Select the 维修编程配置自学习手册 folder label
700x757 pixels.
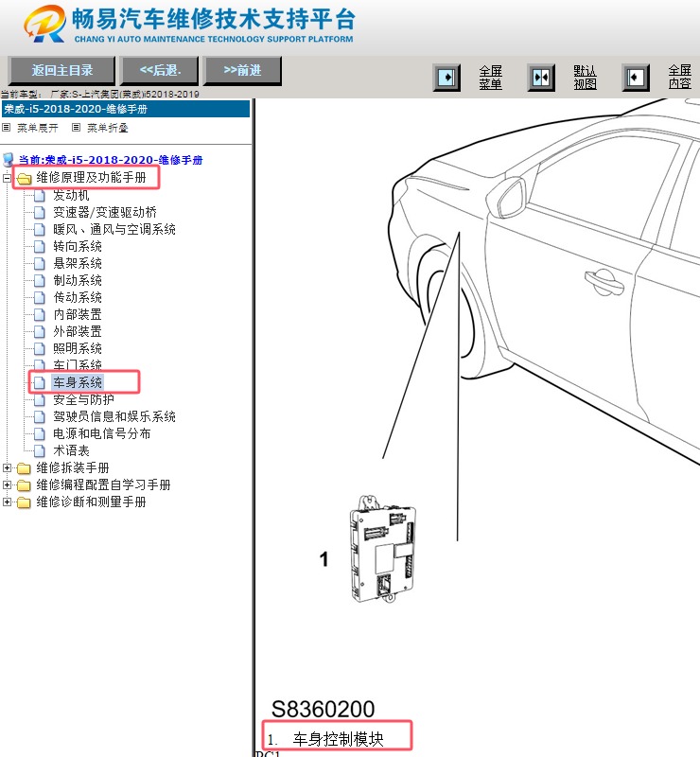(x=103, y=484)
